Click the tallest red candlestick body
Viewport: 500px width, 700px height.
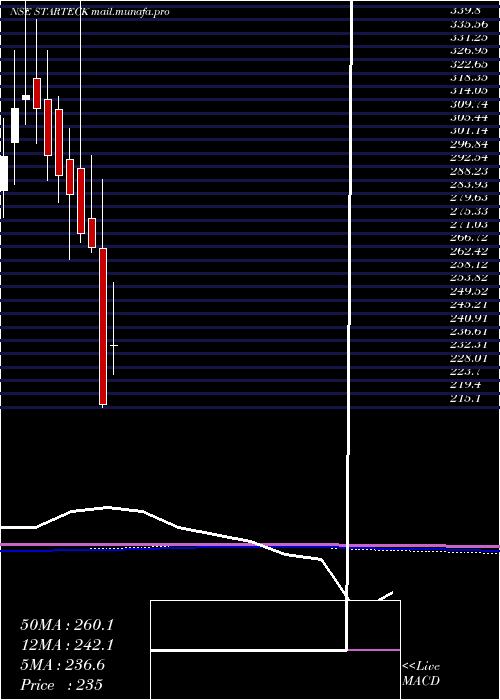click(x=103, y=326)
